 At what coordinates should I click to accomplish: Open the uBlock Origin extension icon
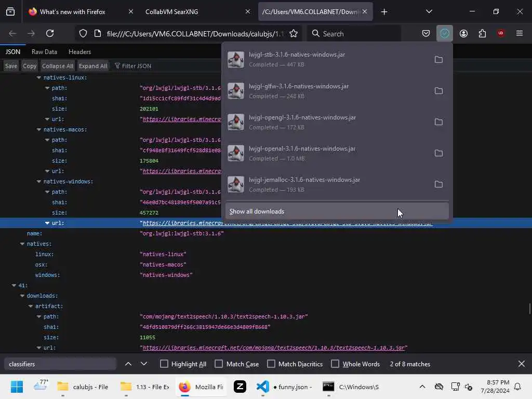pyautogui.click(x=501, y=33)
